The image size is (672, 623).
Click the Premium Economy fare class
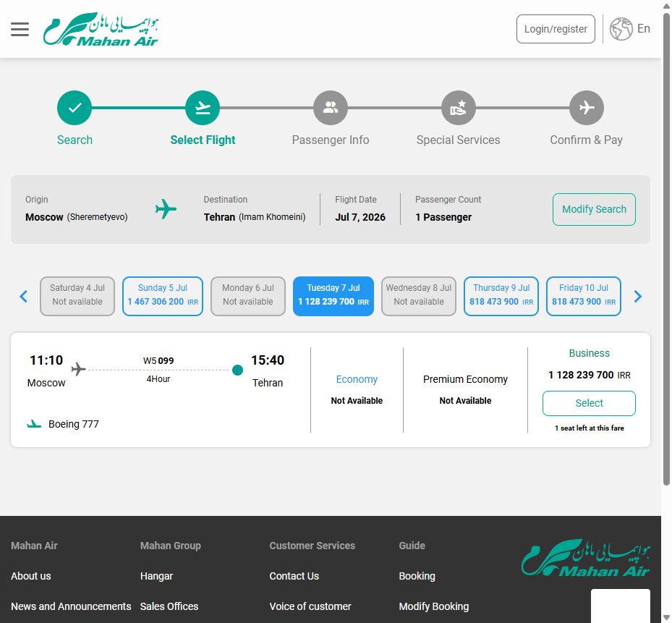pos(465,379)
